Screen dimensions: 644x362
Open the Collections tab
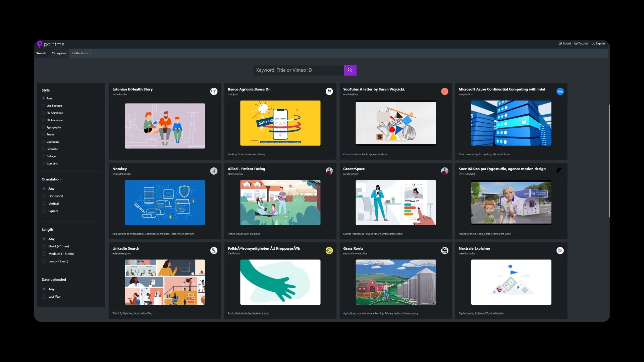(80, 53)
